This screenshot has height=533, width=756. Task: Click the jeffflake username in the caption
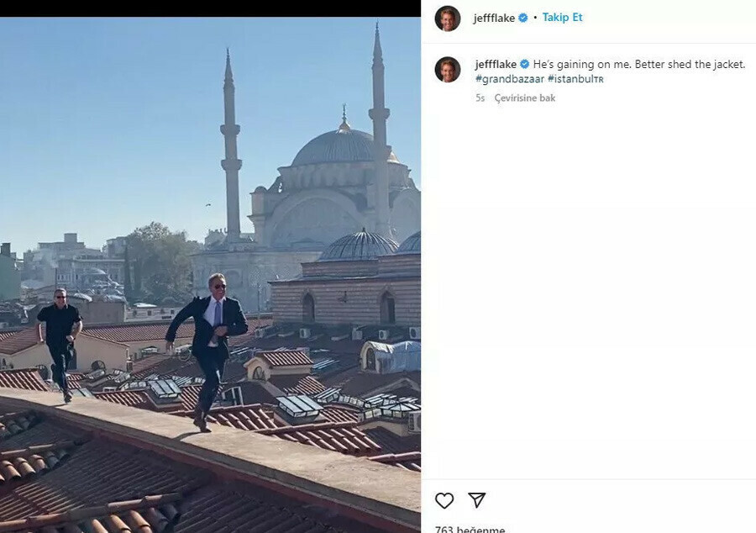click(496, 65)
